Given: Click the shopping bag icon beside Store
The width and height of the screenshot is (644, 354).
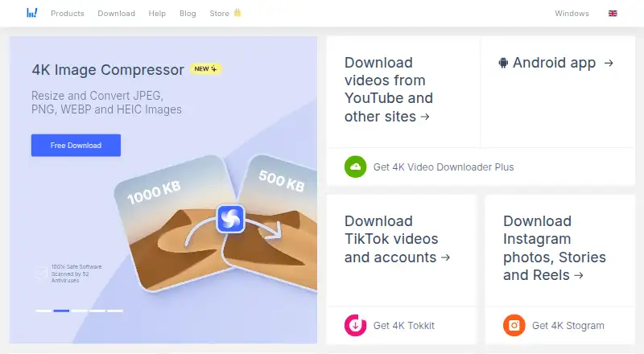Looking at the screenshot, I should [x=237, y=13].
